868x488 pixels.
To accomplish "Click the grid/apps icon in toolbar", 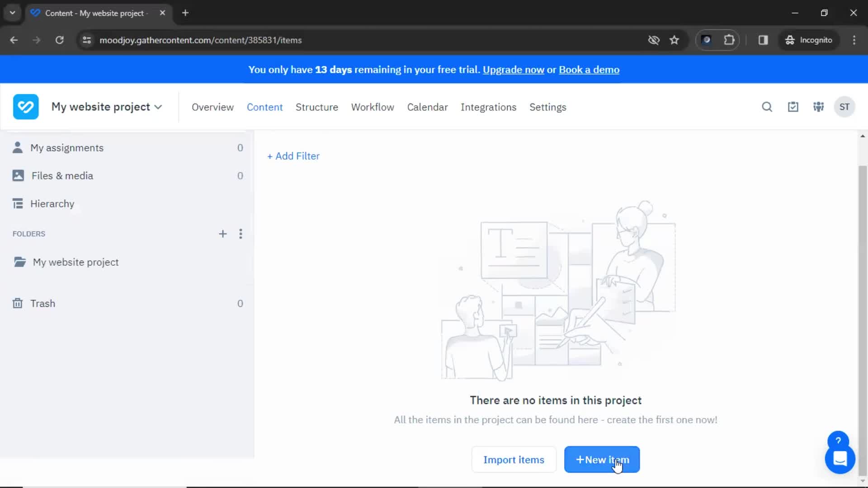I will point(818,107).
